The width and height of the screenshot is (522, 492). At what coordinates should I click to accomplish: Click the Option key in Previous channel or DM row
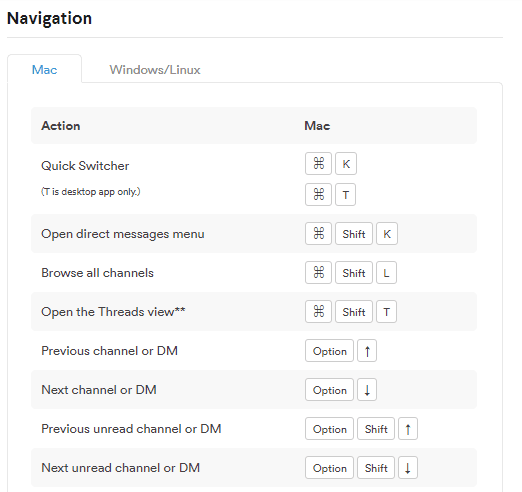pyautogui.click(x=329, y=351)
